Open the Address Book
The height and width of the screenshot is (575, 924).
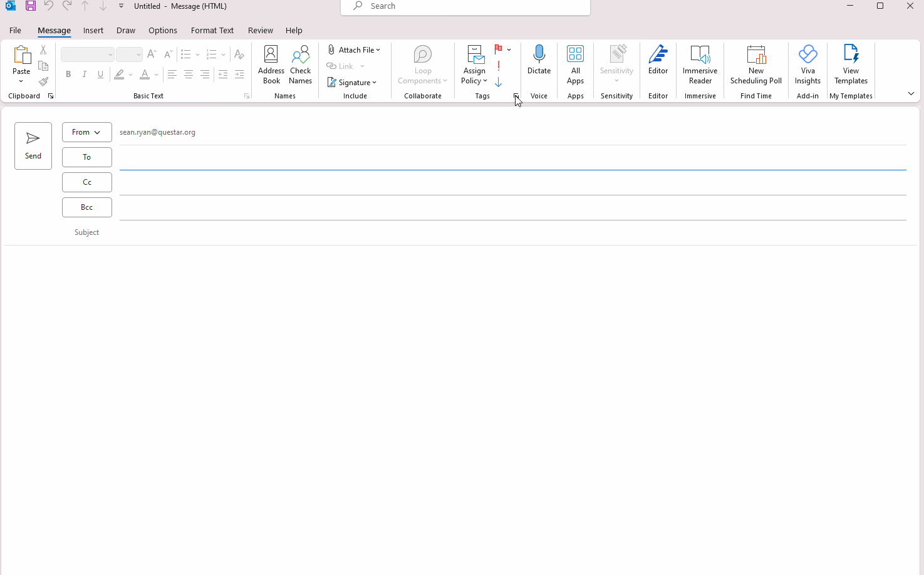click(x=271, y=65)
